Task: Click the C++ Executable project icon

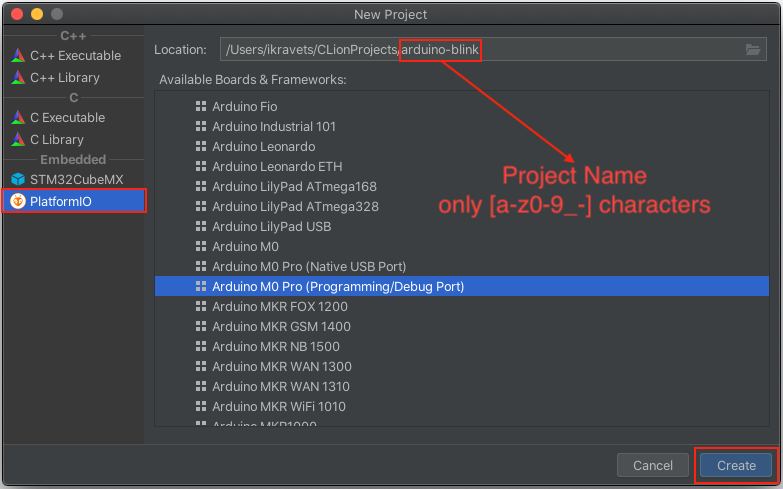Action: [x=18, y=55]
